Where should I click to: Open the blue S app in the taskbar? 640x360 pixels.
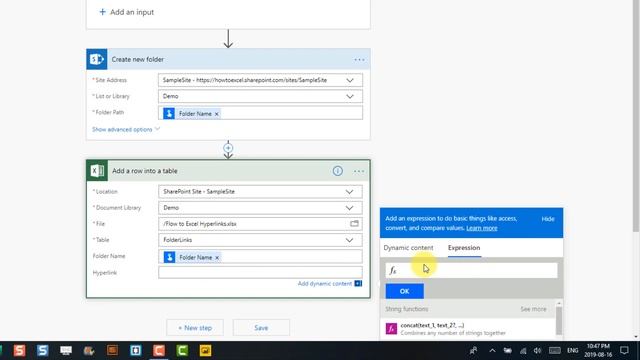42,350
